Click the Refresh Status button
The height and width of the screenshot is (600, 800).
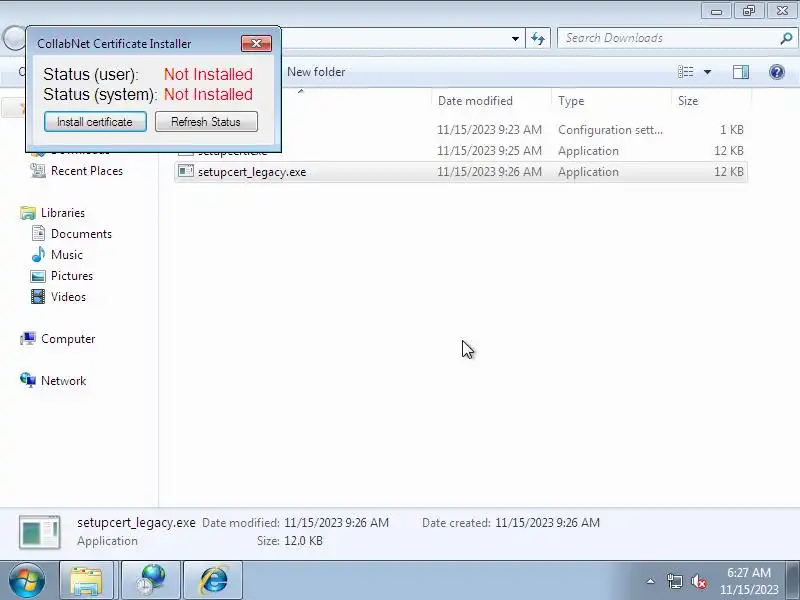pos(206,122)
